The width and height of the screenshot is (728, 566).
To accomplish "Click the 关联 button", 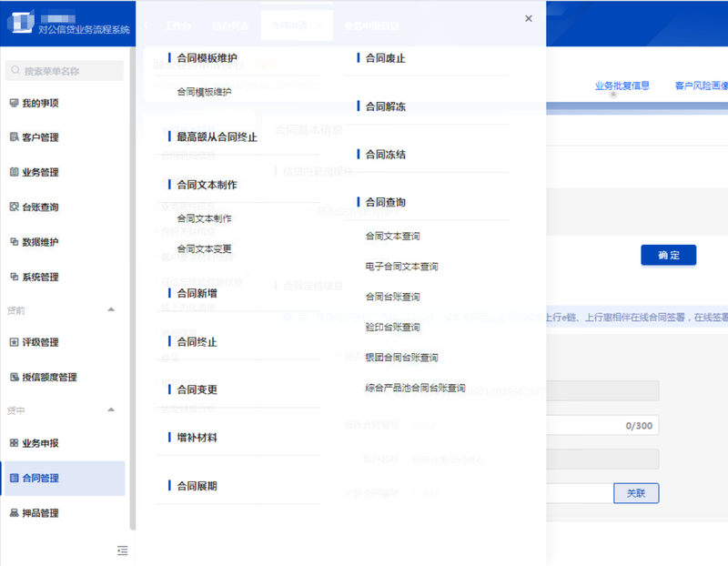I will [636, 493].
